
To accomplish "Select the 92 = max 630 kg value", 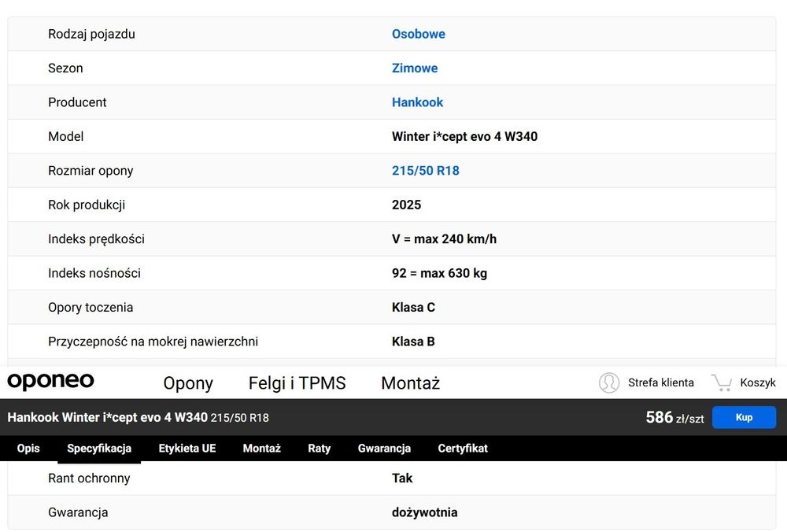I will click(x=439, y=272).
